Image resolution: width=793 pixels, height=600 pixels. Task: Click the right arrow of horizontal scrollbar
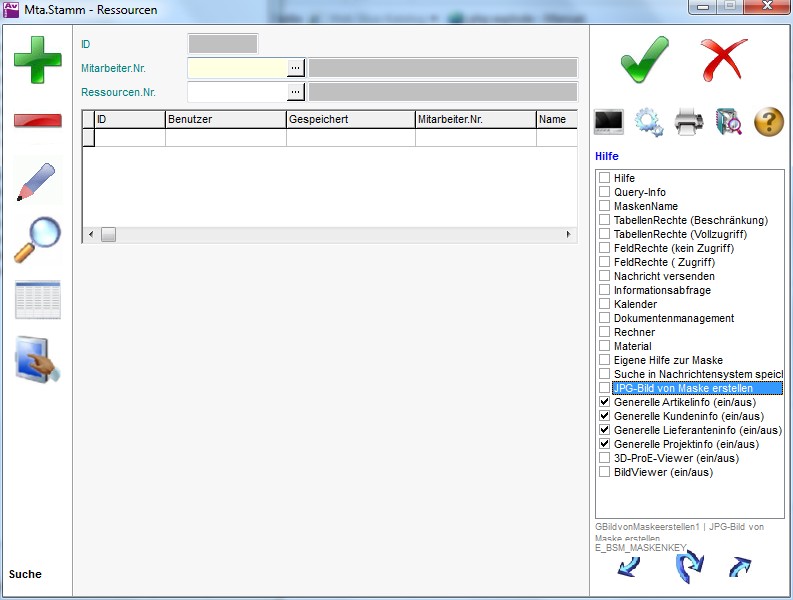[569, 234]
